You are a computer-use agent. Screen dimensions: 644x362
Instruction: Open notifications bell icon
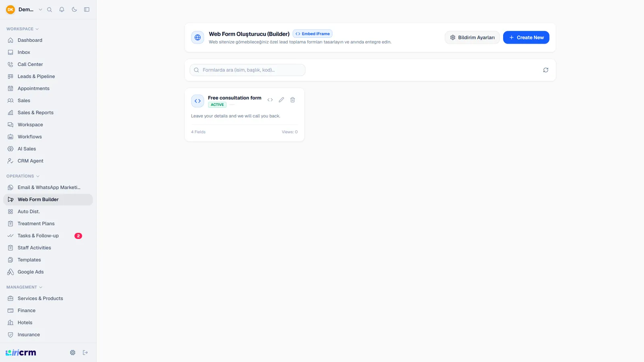click(62, 10)
